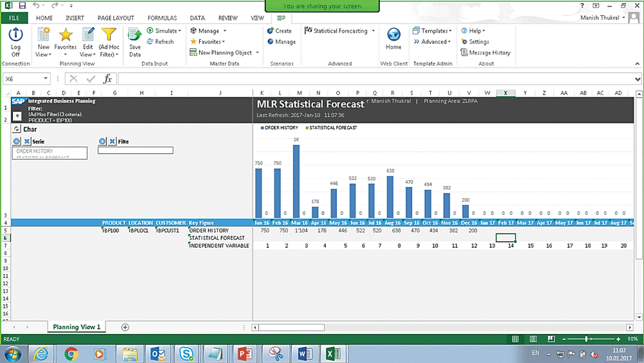Open Statistical Forecasting dropdown
This screenshot has width=644, height=363.
click(x=339, y=31)
